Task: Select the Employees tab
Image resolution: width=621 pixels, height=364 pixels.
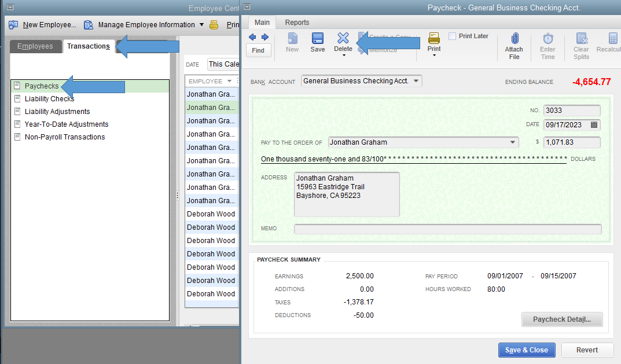Action: (35, 46)
